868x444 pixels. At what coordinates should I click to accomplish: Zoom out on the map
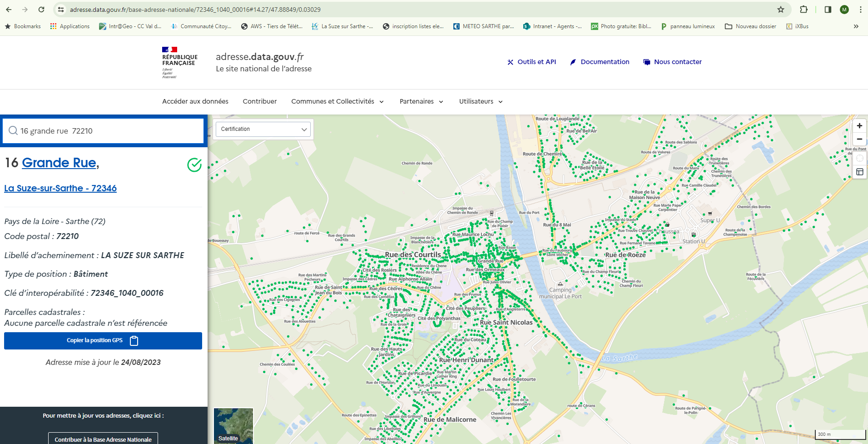coord(859,140)
